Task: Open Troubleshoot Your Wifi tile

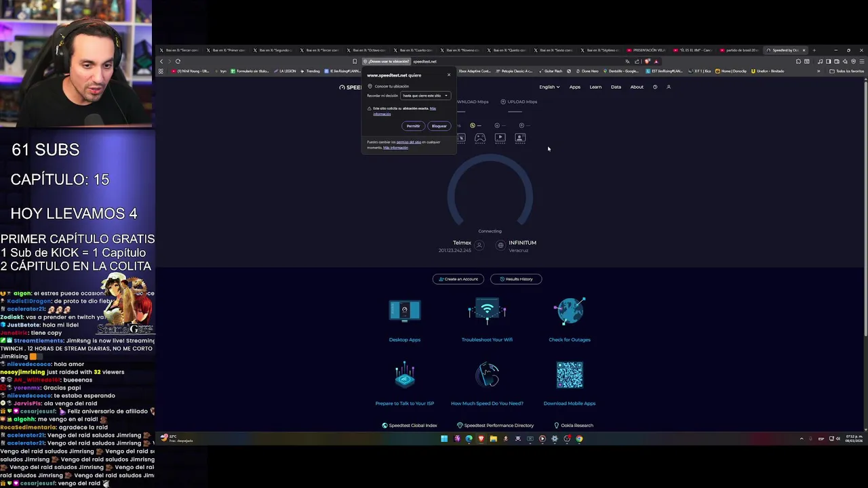Action: pos(487,321)
